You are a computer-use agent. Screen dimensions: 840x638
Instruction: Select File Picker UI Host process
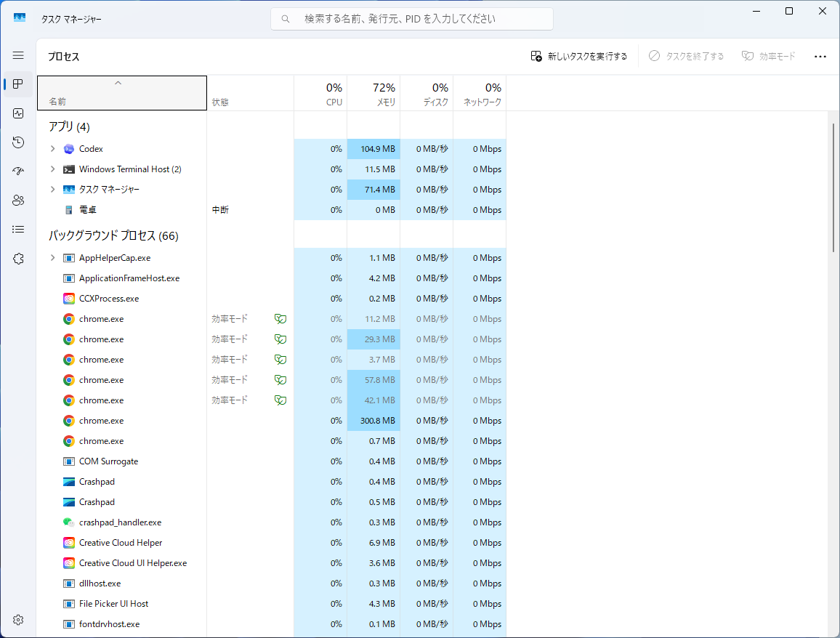click(x=272, y=604)
